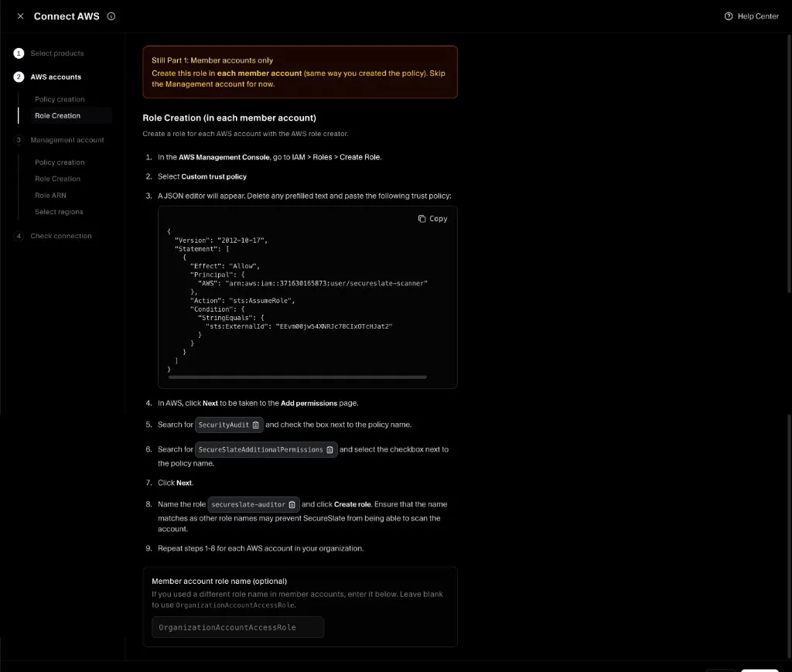
Task: Click the copy icon in the code block
Action: click(x=422, y=219)
